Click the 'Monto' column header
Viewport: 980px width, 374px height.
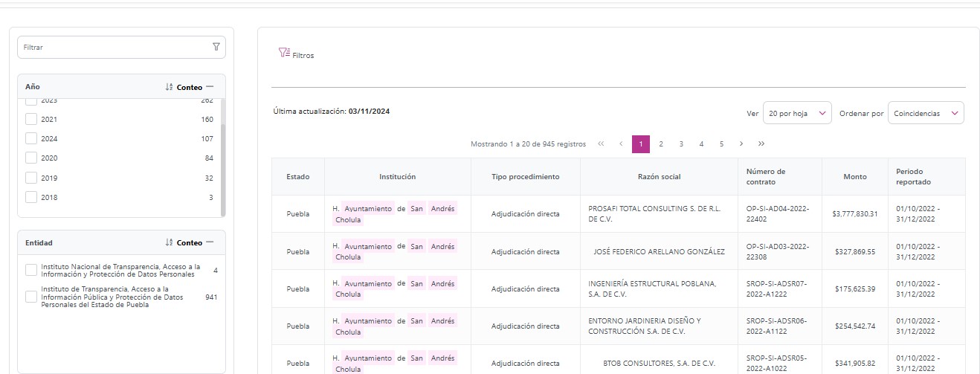tap(854, 177)
